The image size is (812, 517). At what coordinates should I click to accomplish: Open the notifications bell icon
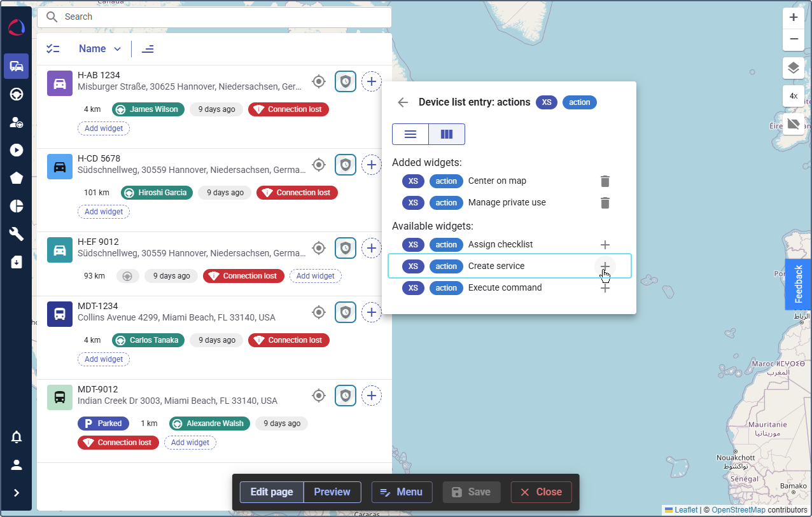tap(17, 437)
